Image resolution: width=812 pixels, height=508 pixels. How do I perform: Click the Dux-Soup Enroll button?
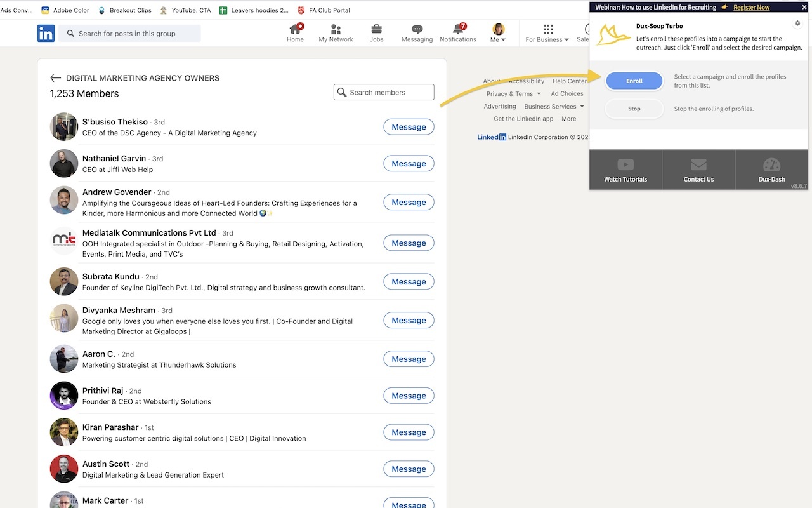(634, 81)
